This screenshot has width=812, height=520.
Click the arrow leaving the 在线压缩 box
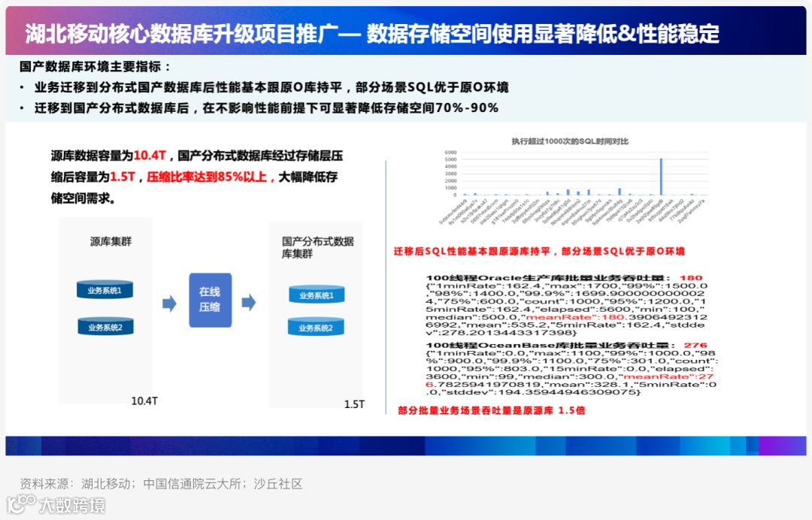pos(249,302)
